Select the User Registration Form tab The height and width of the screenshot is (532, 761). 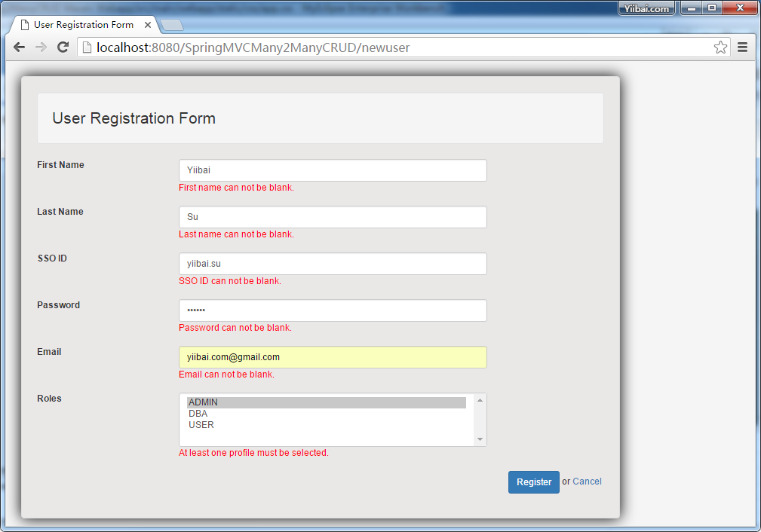84,25
